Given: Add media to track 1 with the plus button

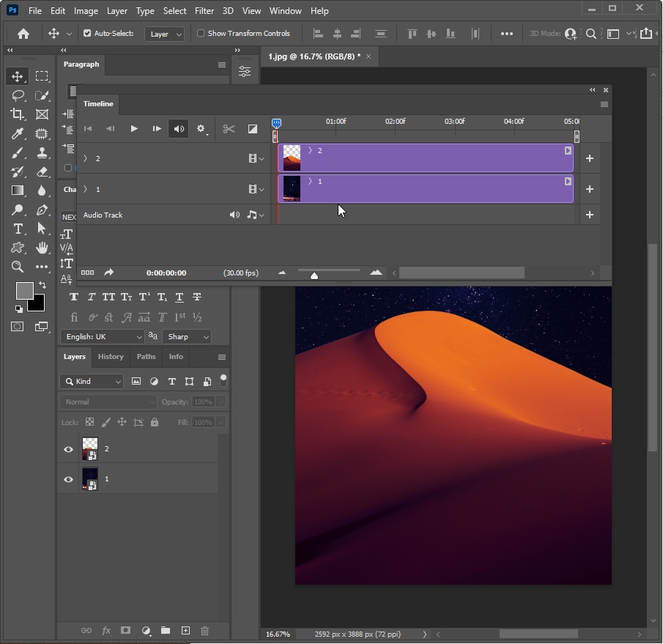Looking at the screenshot, I should point(589,189).
